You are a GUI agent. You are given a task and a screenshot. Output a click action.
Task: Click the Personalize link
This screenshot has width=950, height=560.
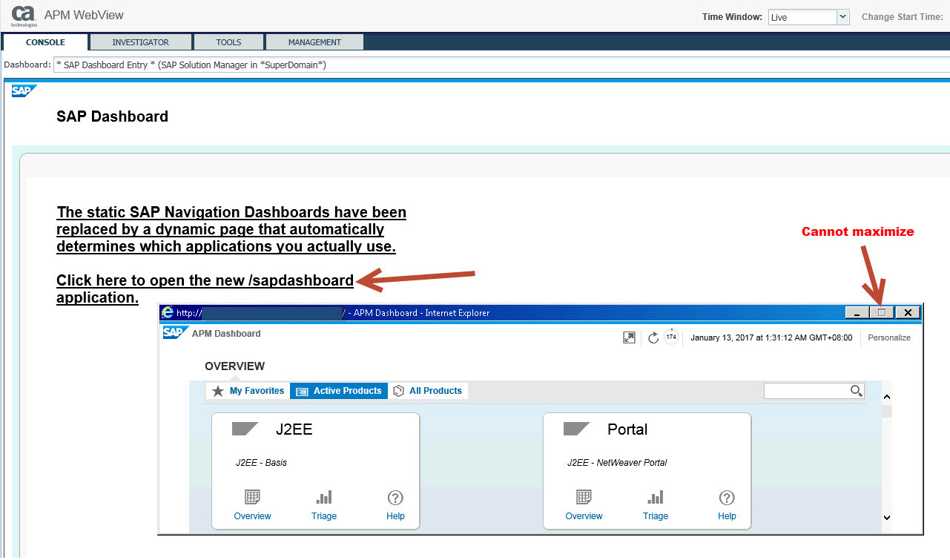pos(889,337)
